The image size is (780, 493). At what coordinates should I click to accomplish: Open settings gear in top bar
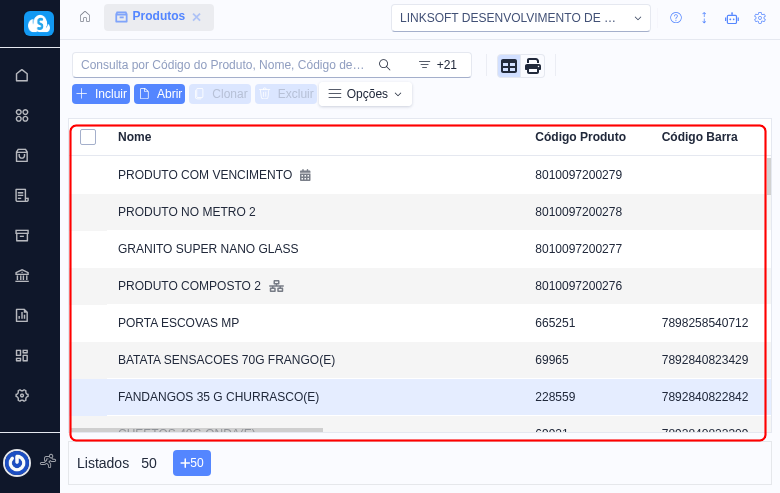[x=760, y=18]
